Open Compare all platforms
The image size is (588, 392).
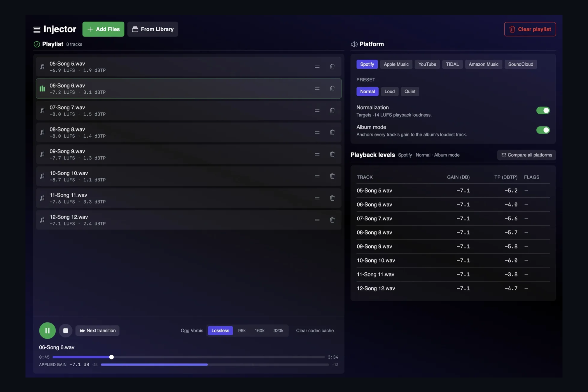pos(526,155)
